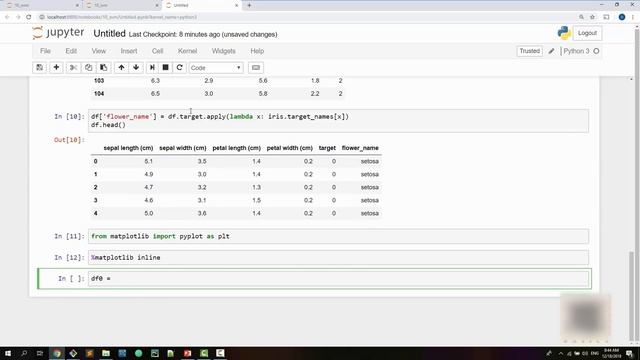Click the Trusted notebook button

point(529,51)
